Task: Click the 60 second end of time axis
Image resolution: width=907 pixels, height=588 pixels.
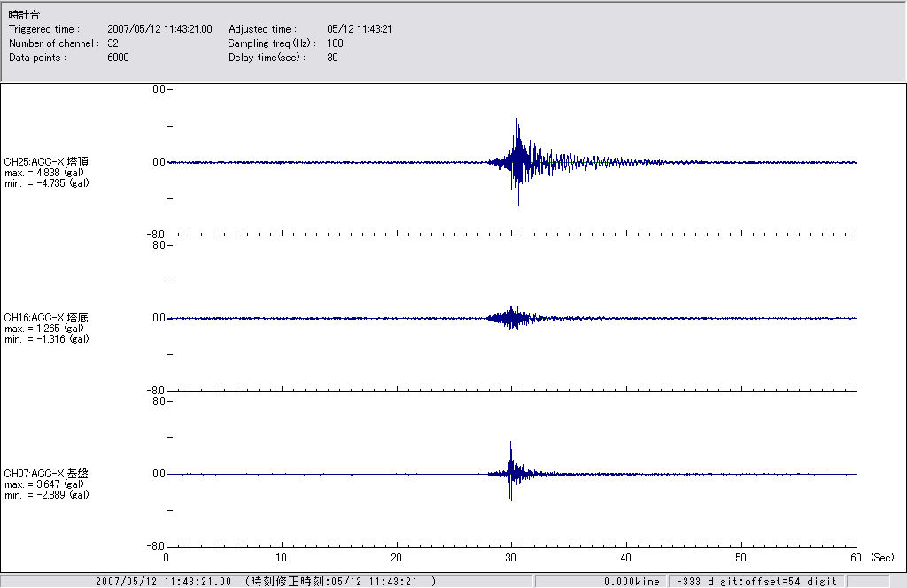Action: [x=856, y=558]
